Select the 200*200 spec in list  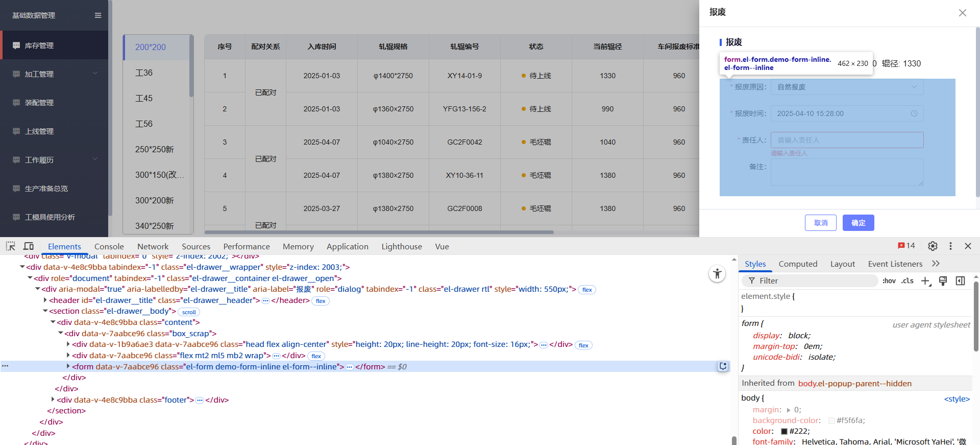(156, 47)
